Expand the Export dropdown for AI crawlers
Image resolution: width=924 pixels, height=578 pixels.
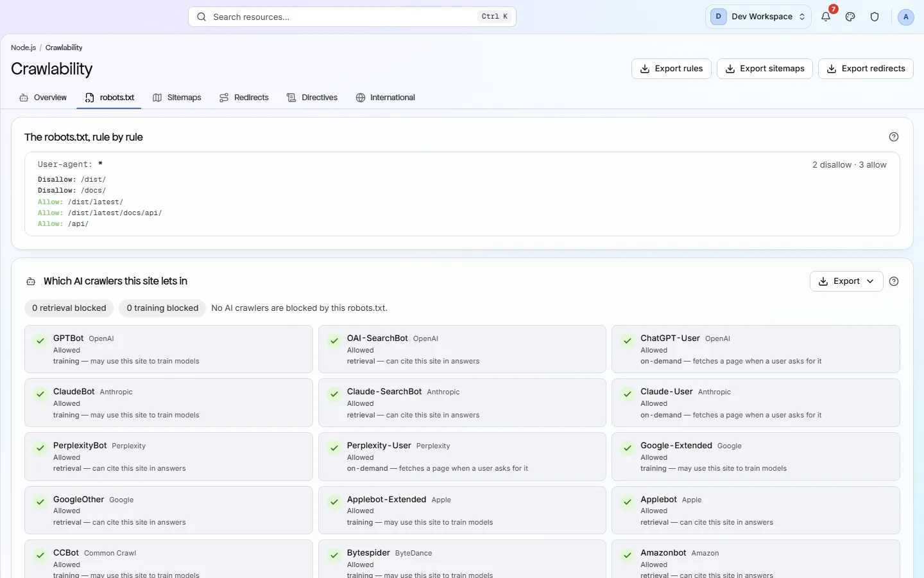coord(846,281)
